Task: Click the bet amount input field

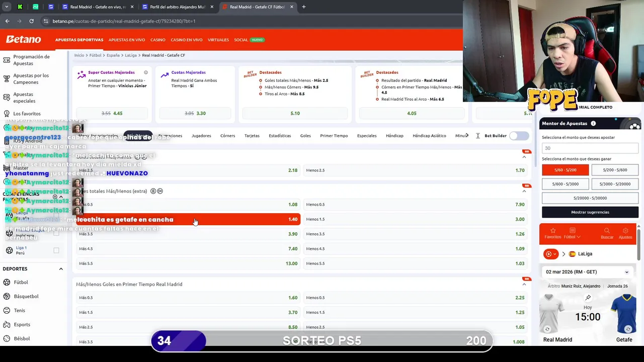Action: click(590, 148)
